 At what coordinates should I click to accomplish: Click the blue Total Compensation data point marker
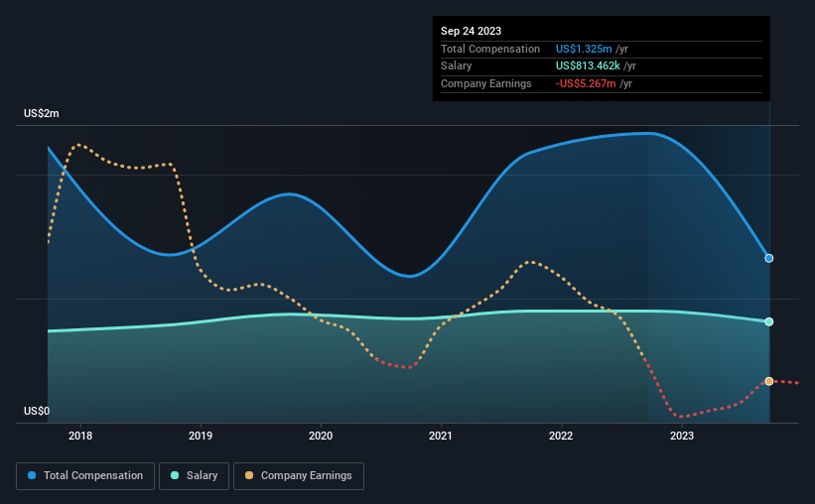(x=768, y=258)
